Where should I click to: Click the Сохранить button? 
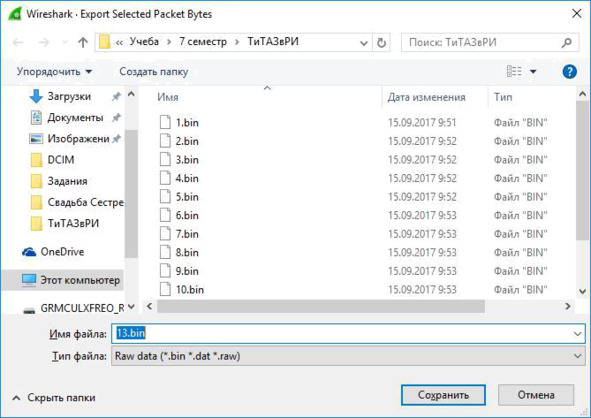tap(443, 395)
